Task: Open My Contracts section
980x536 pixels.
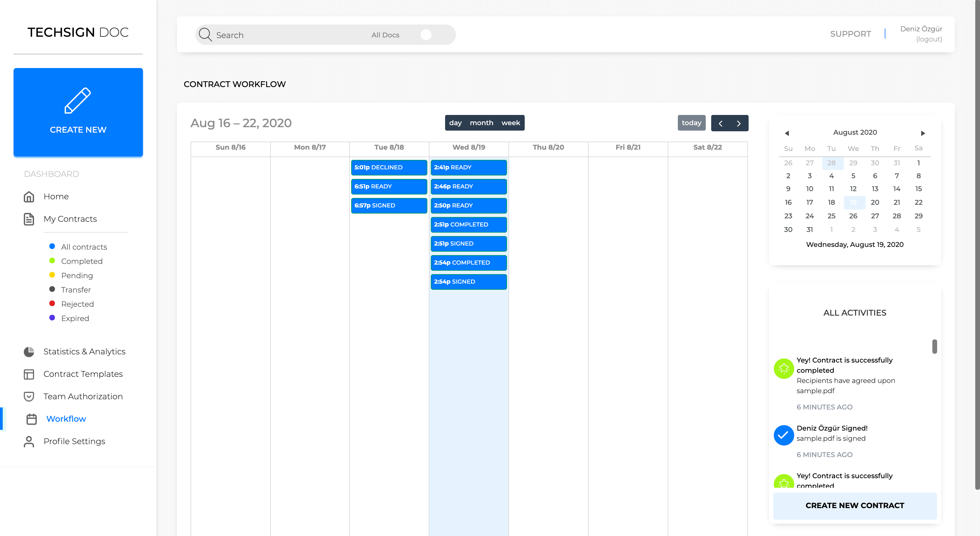Action: pos(70,219)
